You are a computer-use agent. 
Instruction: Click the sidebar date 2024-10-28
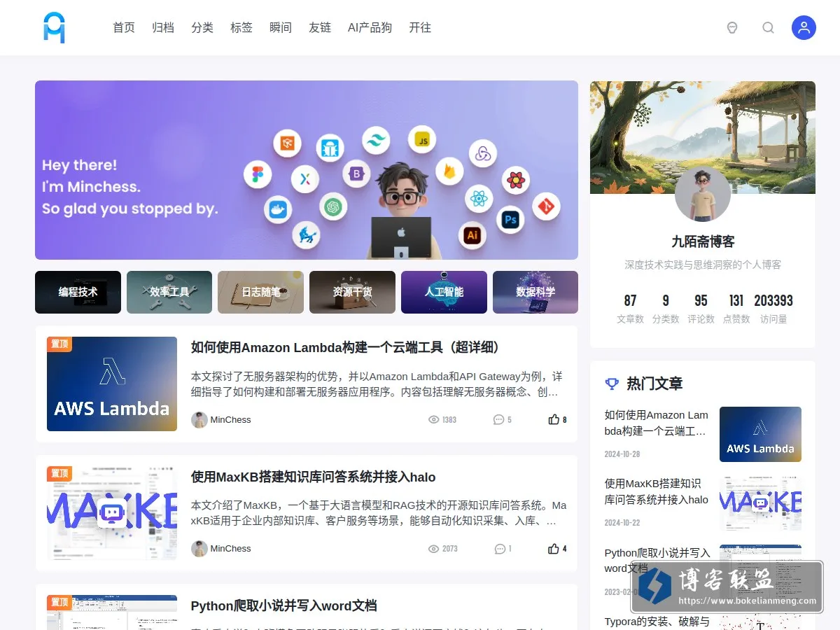click(x=622, y=454)
